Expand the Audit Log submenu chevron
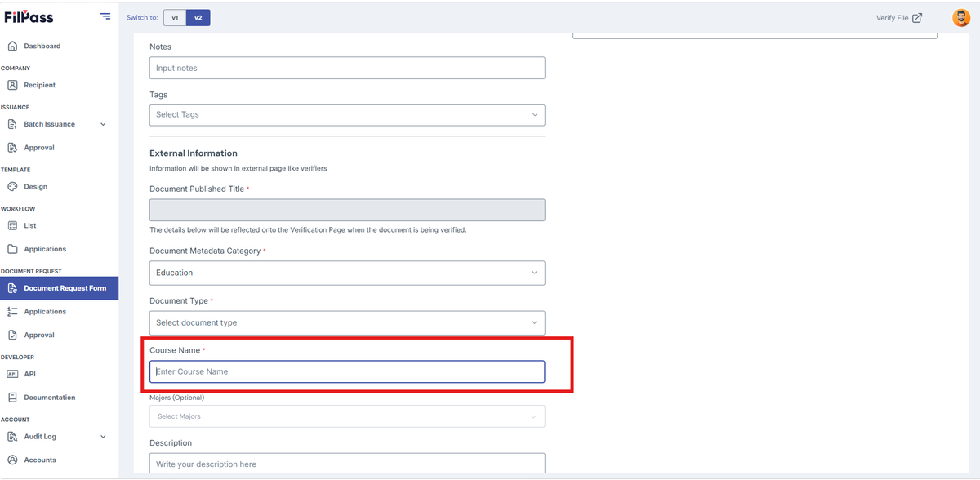This screenshot has width=980, height=480. (x=103, y=437)
